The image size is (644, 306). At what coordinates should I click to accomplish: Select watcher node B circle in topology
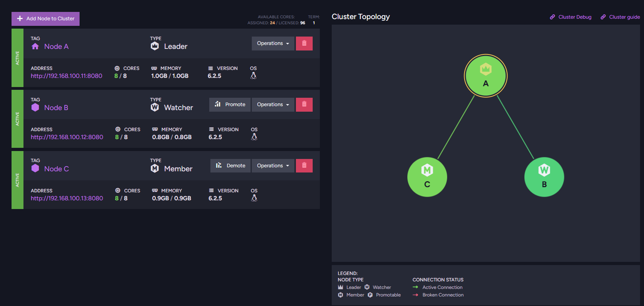click(544, 177)
